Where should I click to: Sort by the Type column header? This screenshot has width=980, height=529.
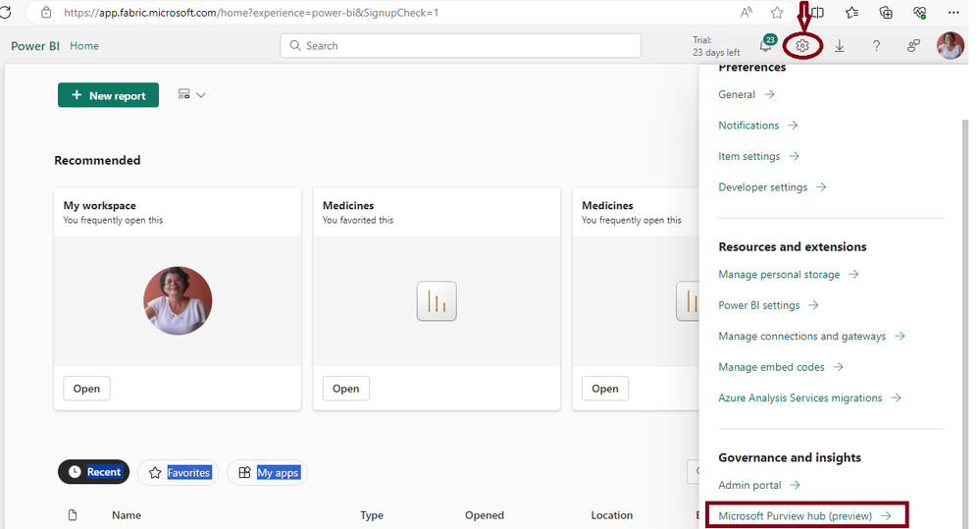coord(372,515)
